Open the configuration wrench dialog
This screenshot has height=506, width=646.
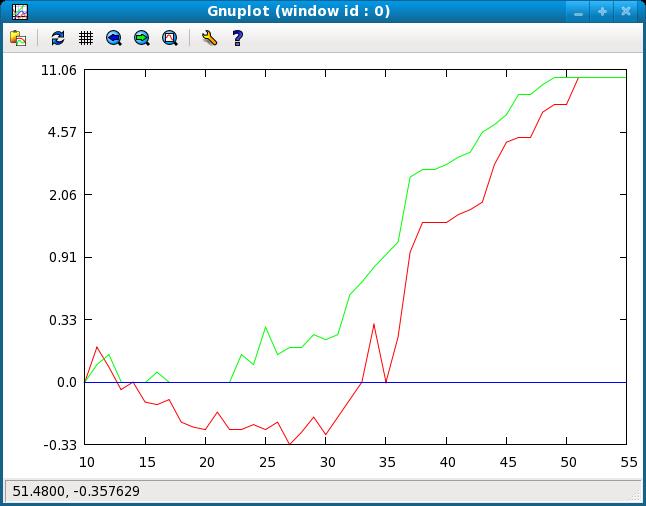(209, 38)
